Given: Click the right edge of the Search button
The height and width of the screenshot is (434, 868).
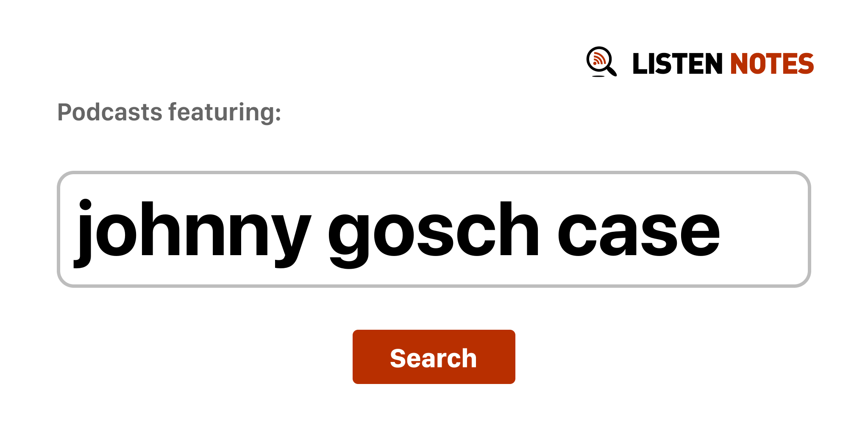Looking at the screenshot, I should (x=513, y=357).
